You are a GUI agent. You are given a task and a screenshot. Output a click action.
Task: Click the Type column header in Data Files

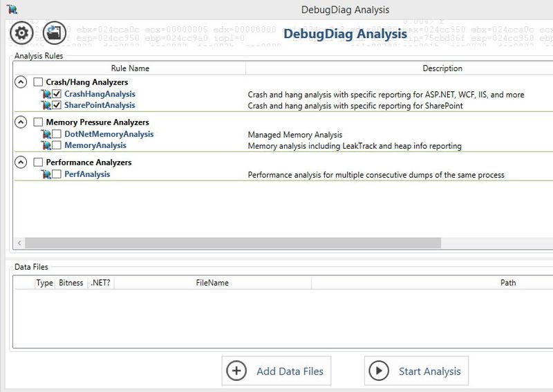coord(44,283)
